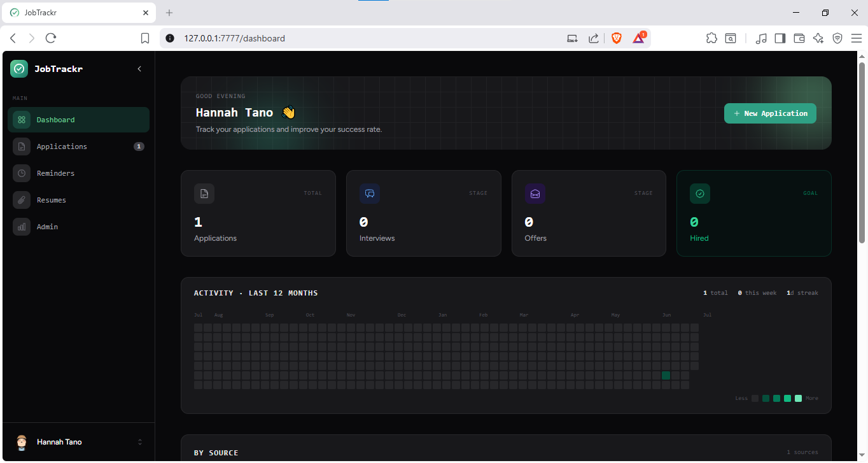
Task: Click the Applications count badge
Action: point(139,146)
